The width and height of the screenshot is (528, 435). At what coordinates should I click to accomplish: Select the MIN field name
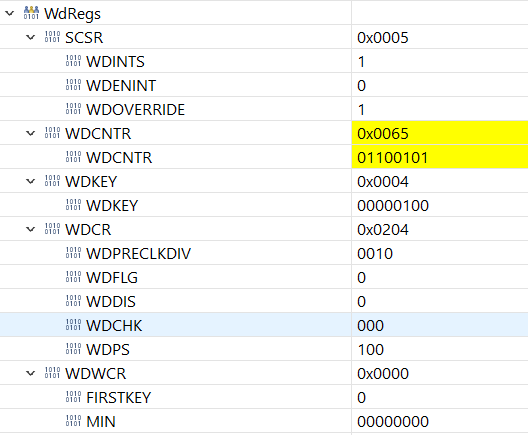coord(101,422)
